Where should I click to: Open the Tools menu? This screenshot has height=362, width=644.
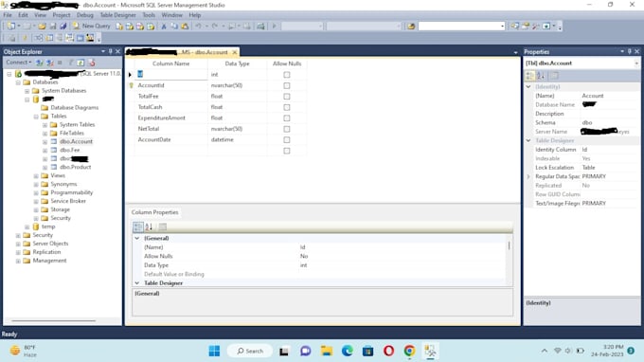[149, 15]
